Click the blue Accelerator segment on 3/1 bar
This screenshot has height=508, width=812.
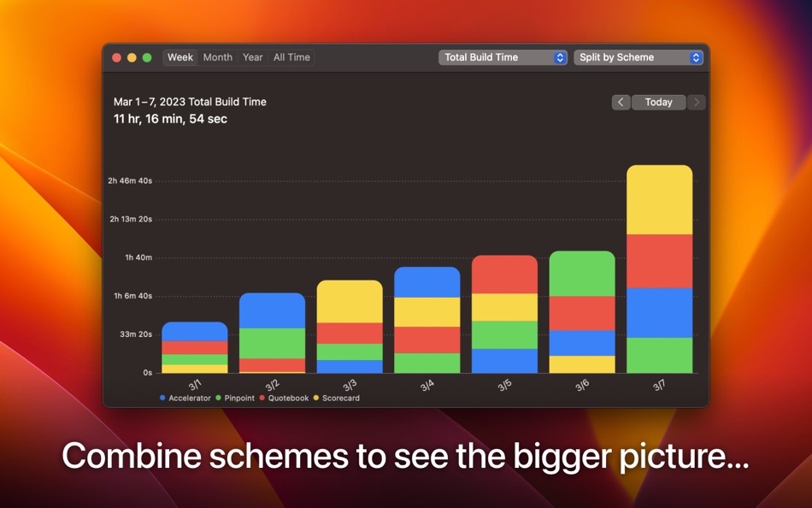coord(195,331)
